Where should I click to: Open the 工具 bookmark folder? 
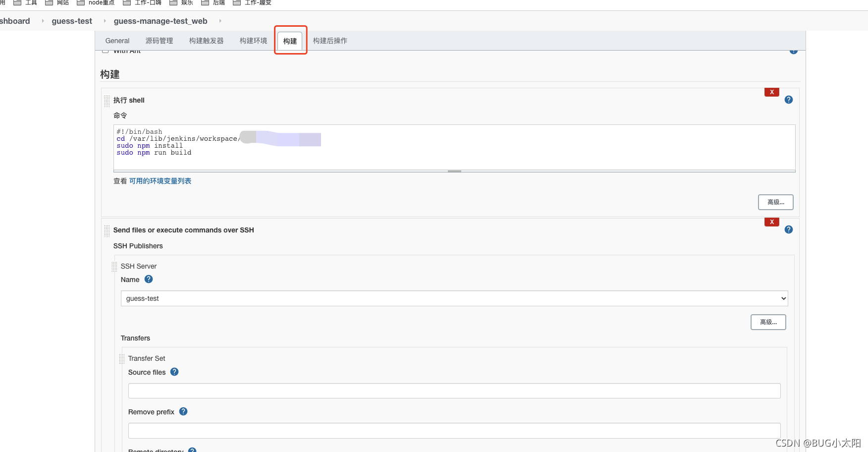click(25, 2)
